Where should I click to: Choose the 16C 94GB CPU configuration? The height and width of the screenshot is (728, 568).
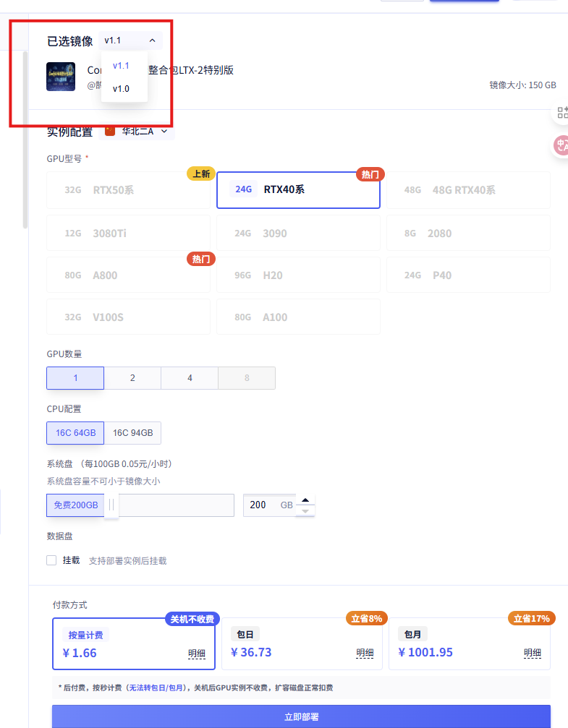pos(132,433)
